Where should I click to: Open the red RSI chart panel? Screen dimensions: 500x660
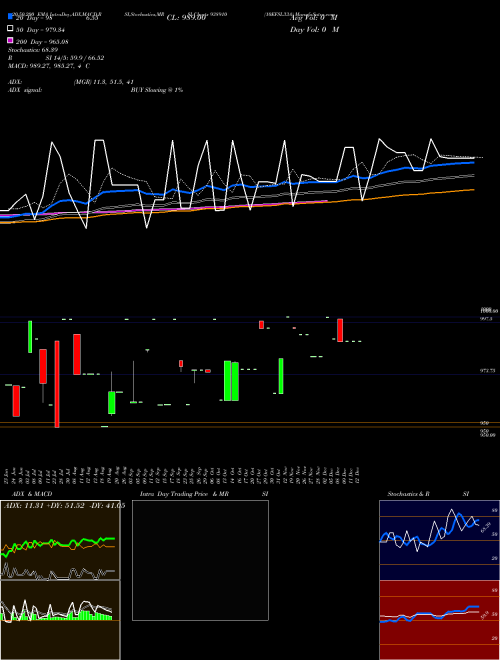439,620
